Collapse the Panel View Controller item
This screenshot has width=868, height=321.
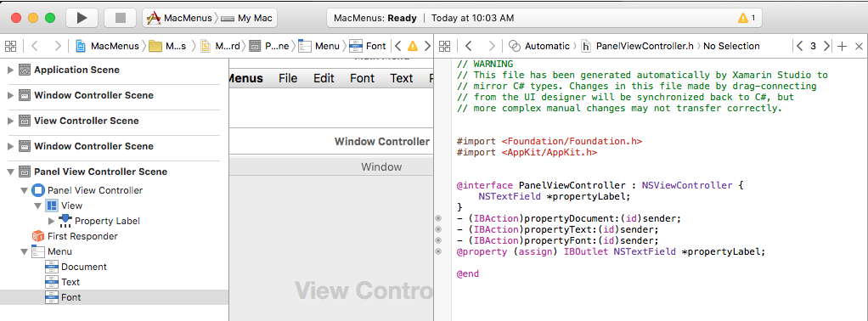(x=25, y=190)
